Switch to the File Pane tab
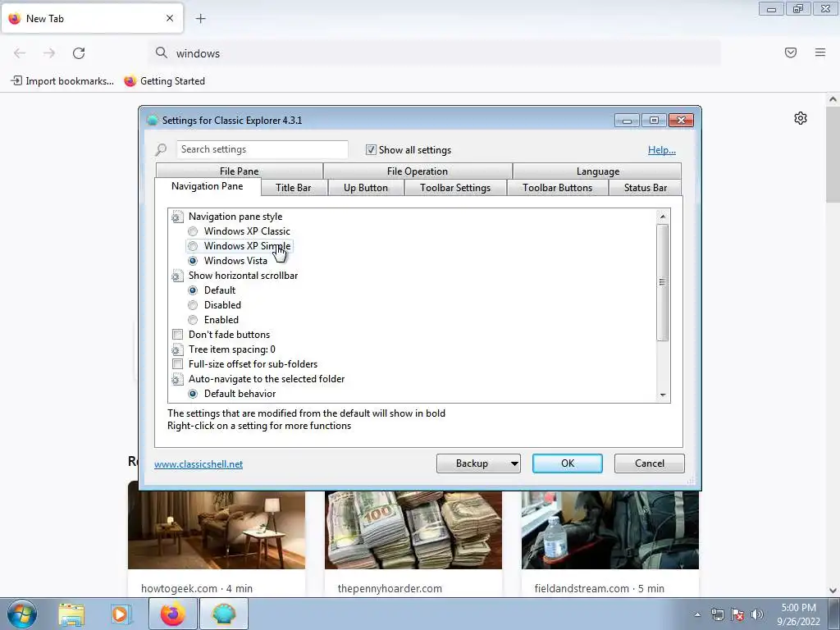Viewport: 840px width, 630px height. tap(239, 171)
